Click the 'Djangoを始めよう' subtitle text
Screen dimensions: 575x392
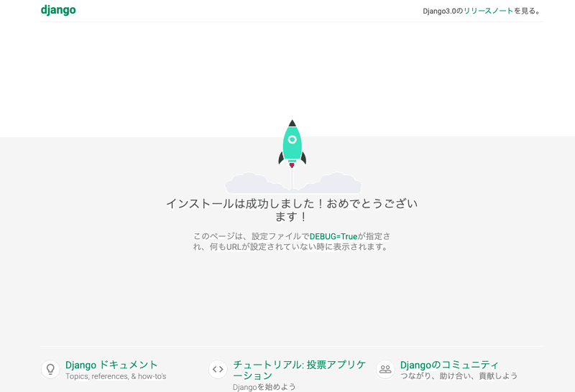pos(264,387)
